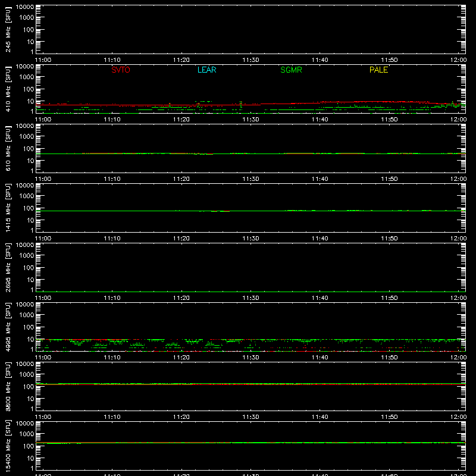The height and width of the screenshot is (476, 476).
Task: Click the 10000 tick on 245 MHz axis
Action: coord(25,7)
